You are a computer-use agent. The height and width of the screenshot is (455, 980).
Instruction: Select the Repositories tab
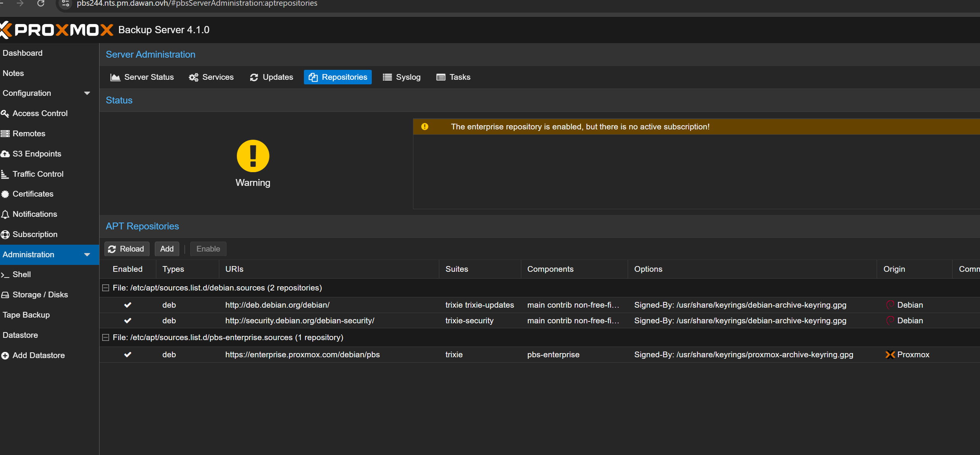(338, 77)
